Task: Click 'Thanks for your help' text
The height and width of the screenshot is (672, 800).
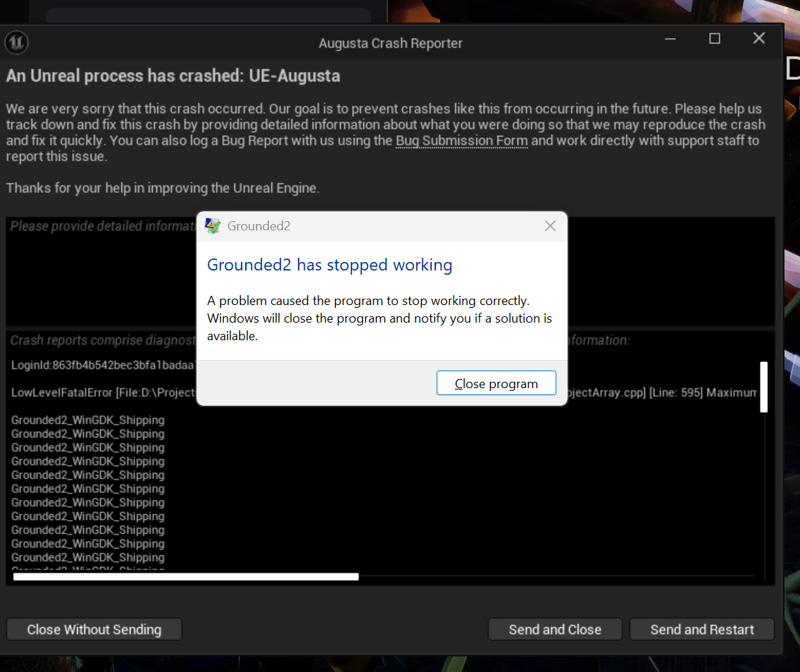Action: pos(163,188)
